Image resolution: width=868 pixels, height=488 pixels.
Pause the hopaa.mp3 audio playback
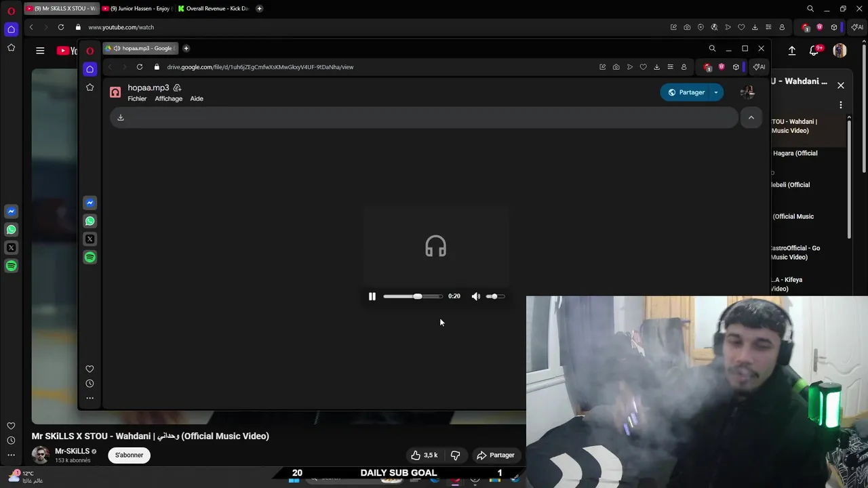click(x=372, y=296)
